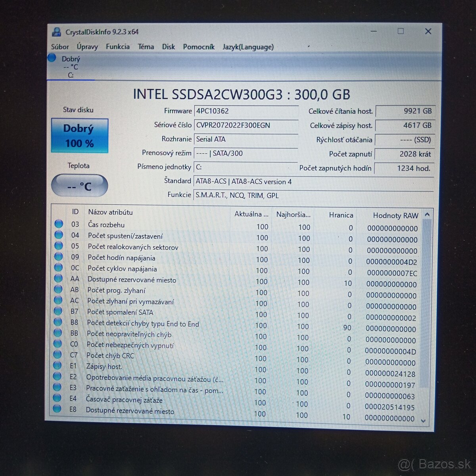Open the Úpravy menu
The width and height of the screenshot is (476, 476).
pos(87,47)
